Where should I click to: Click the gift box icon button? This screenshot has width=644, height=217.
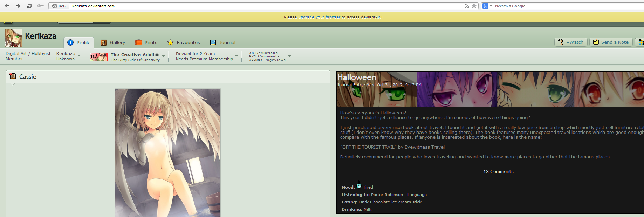coord(640,42)
